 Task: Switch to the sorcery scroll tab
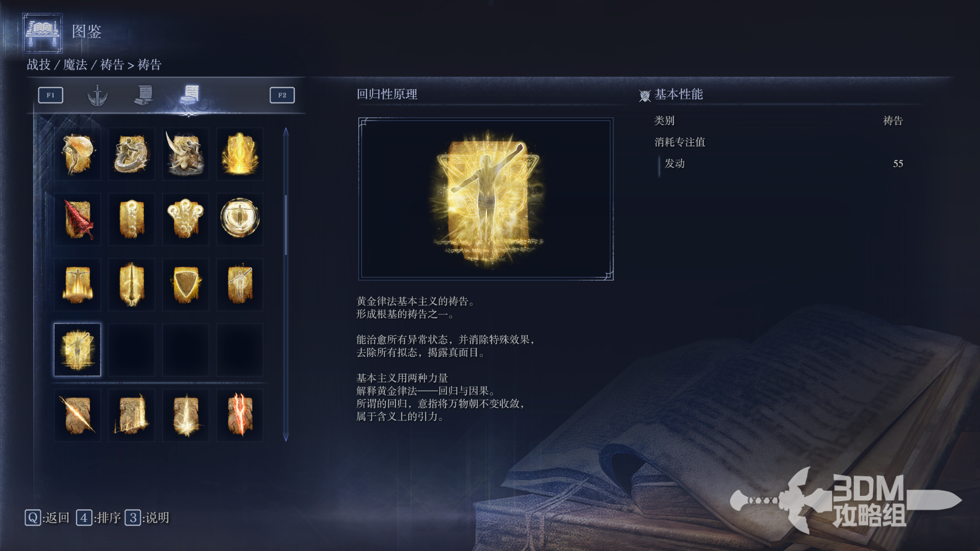click(x=144, y=95)
